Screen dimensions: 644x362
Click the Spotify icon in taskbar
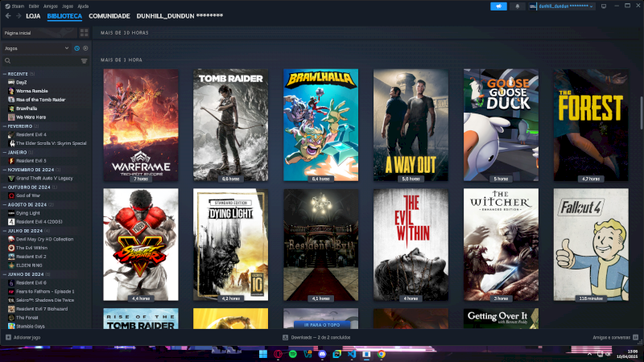pos(292,353)
